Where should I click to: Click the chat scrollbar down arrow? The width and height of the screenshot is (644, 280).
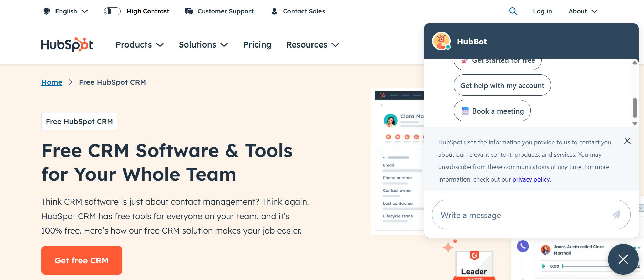tap(635, 123)
